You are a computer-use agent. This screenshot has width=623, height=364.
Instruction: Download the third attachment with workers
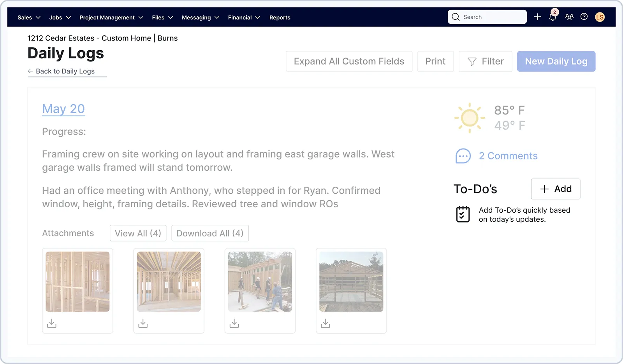pyautogui.click(x=234, y=323)
